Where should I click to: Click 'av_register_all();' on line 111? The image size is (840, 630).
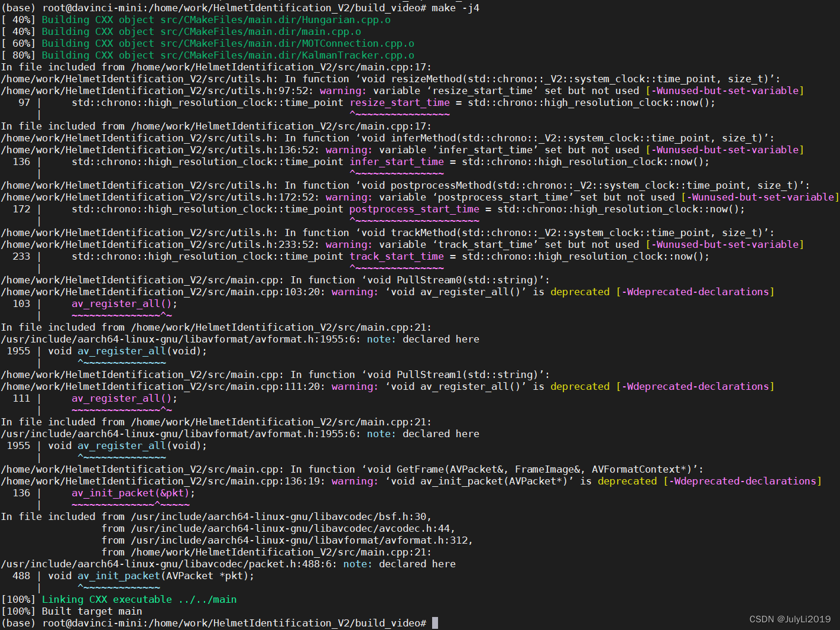[125, 398]
